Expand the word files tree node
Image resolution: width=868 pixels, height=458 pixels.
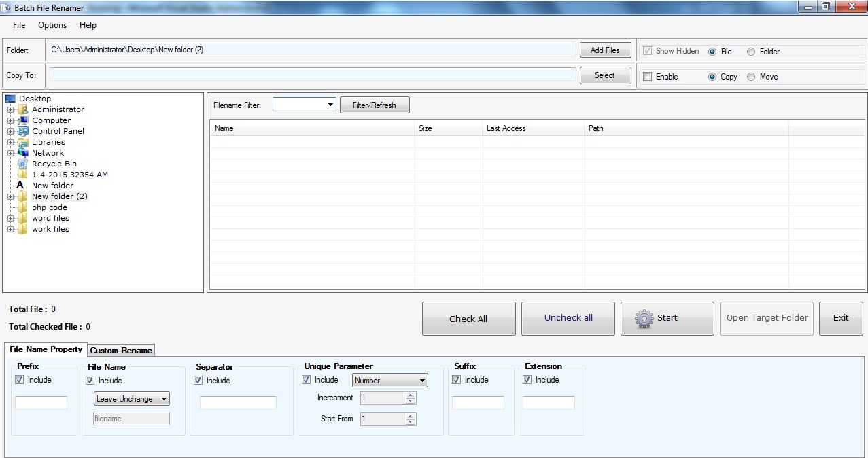(x=11, y=218)
